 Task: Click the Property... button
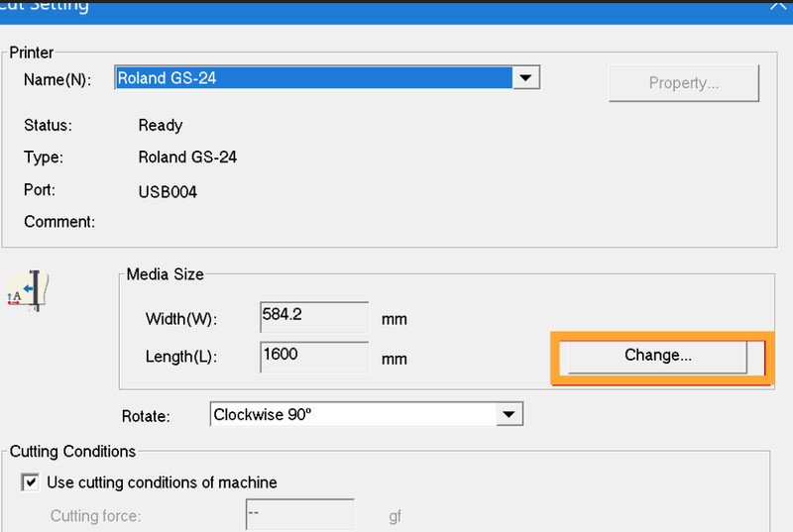click(x=684, y=83)
